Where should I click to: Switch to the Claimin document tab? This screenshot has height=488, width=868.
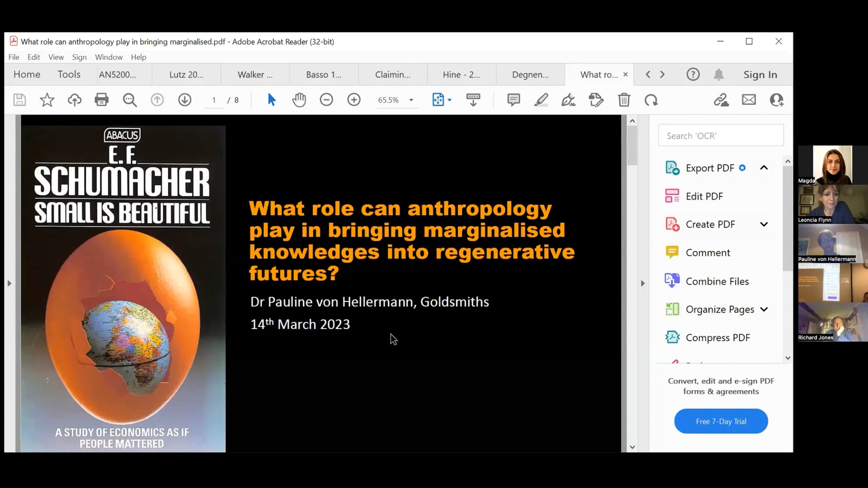[392, 74]
